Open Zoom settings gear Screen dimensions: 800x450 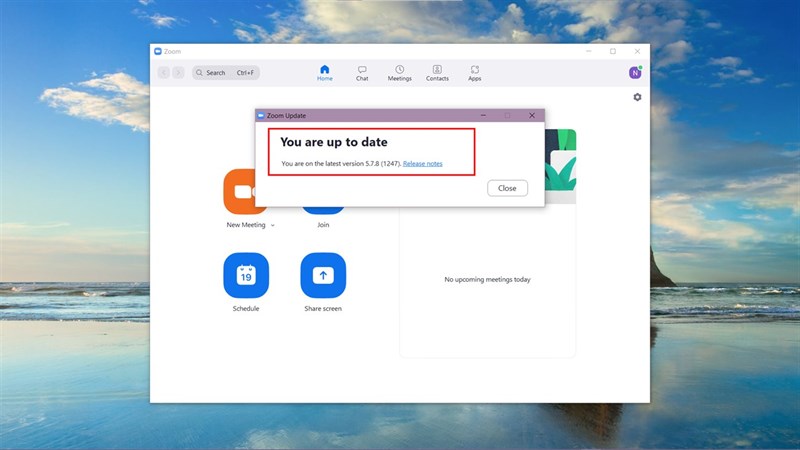[x=637, y=97]
